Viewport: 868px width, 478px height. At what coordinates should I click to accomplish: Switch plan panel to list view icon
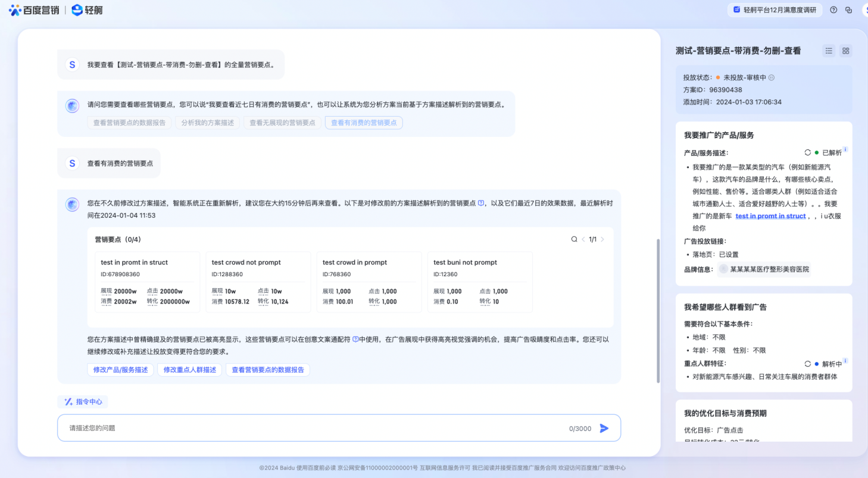(x=829, y=51)
